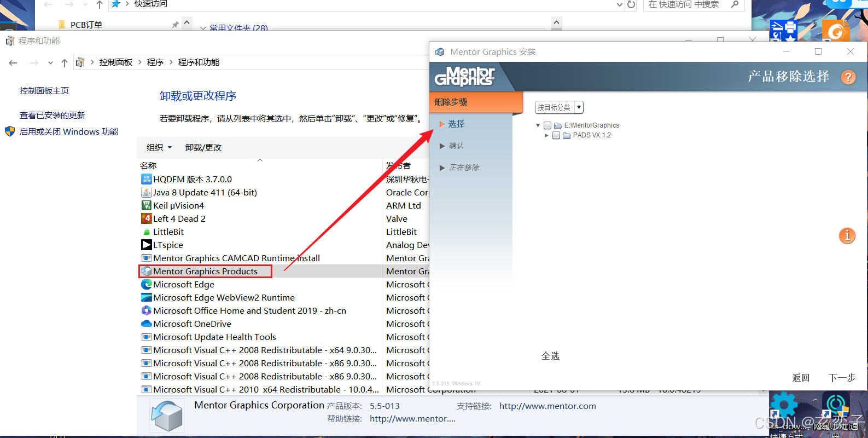Click 下一步 in the installer
Viewport: 868px width, 438px height.
[842, 378]
